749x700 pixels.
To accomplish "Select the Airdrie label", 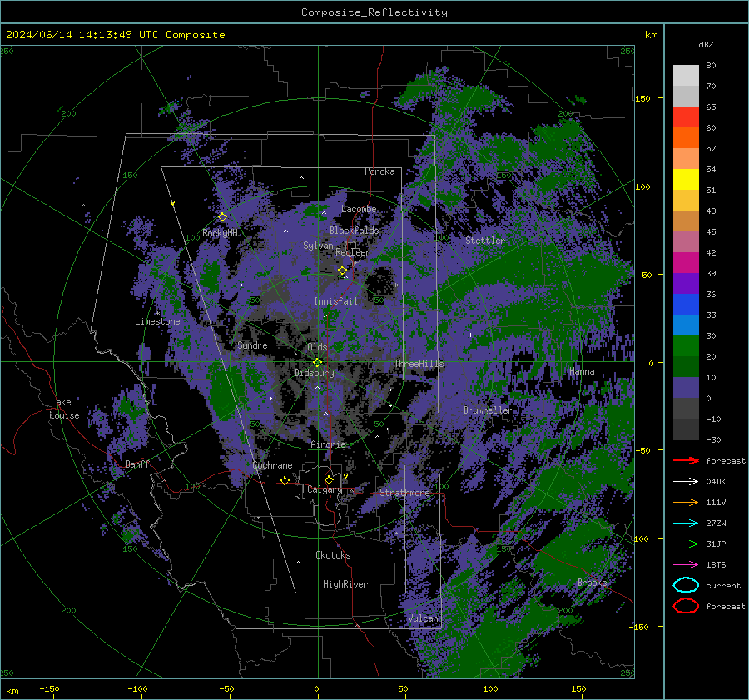I will click(x=328, y=444).
